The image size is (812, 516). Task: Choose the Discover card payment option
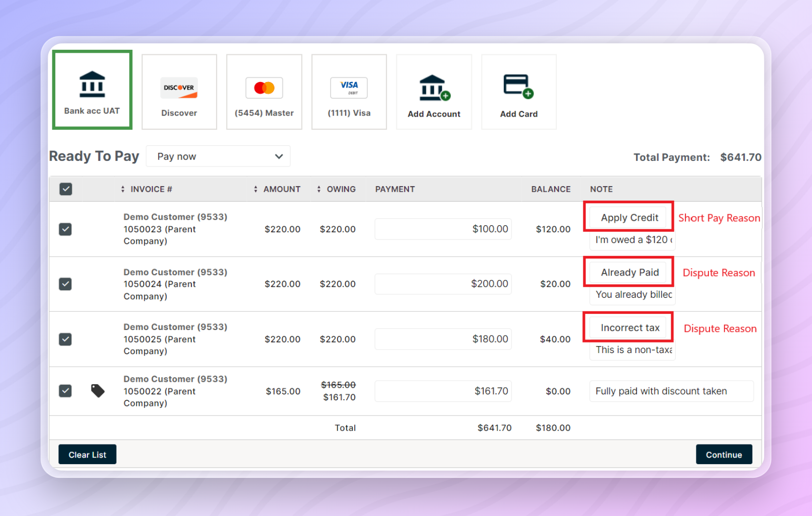click(179, 92)
